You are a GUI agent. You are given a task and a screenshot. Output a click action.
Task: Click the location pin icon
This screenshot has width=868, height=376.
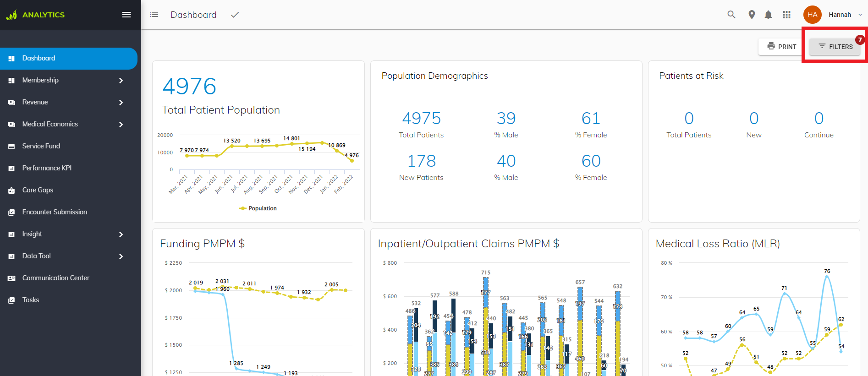[752, 15]
